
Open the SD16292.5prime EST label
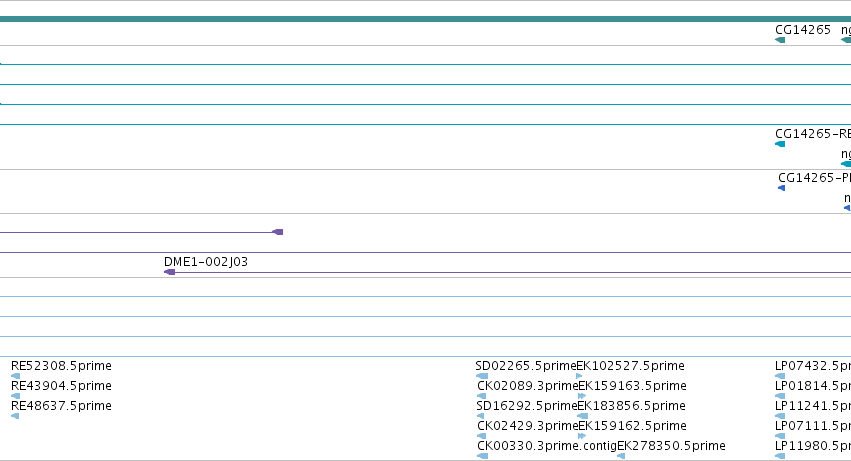pyautogui.click(x=526, y=406)
